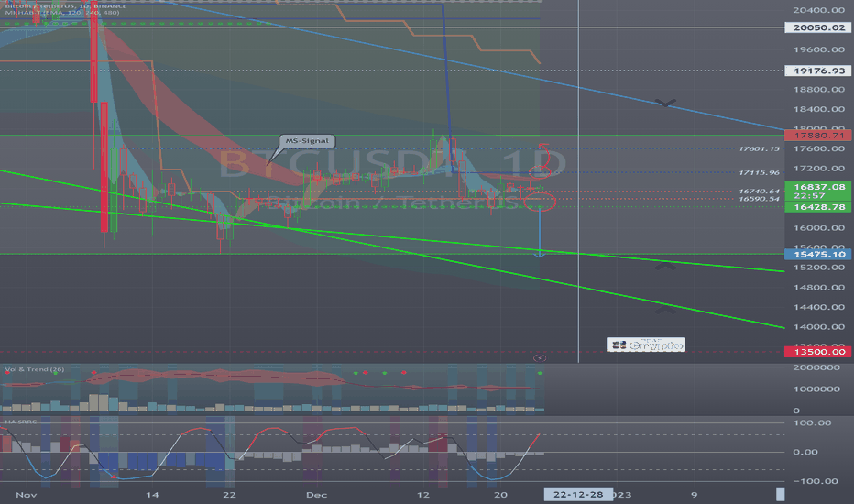Click the up chevron on the lower green trendline
The height and width of the screenshot is (504, 854).
coord(665,310)
